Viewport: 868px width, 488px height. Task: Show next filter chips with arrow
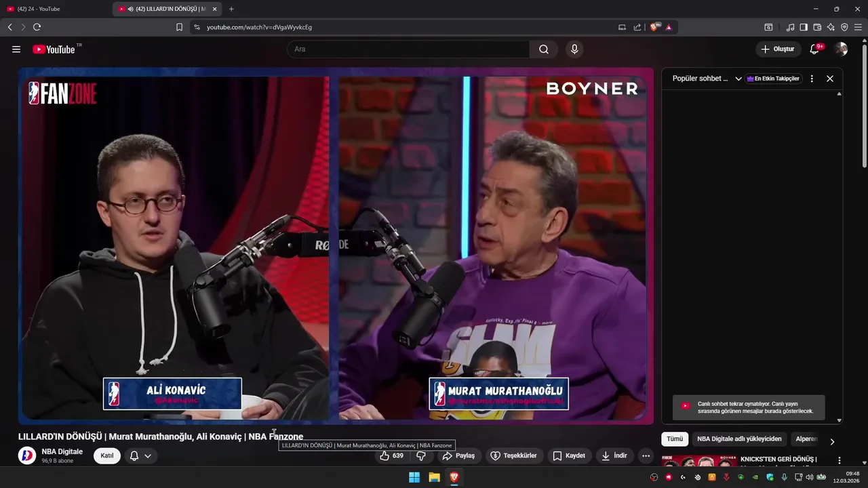tap(832, 441)
